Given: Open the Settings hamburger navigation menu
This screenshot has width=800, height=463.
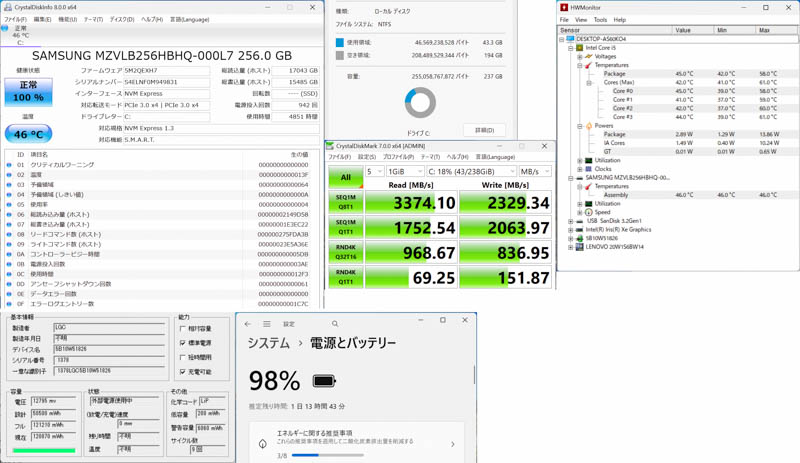Looking at the screenshot, I should [267, 324].
